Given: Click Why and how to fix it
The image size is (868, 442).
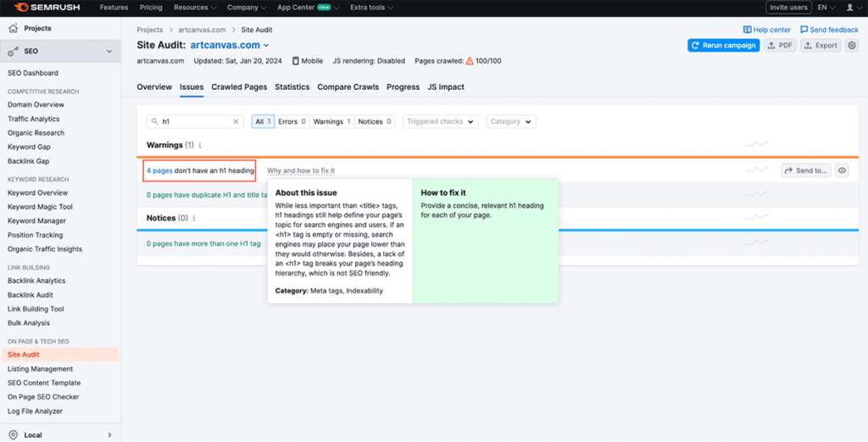Looking at the screenshot, I should [x=301, y=171].
